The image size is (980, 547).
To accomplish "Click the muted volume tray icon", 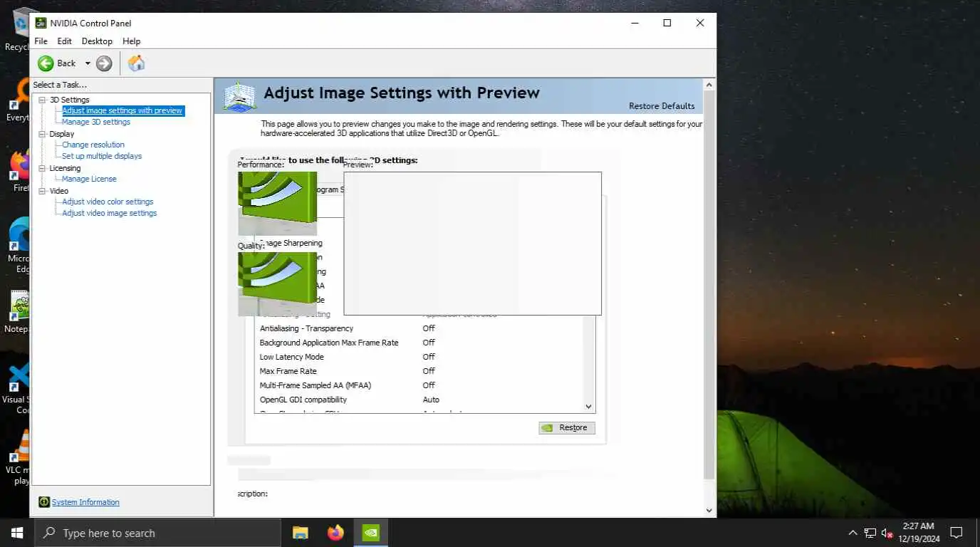I will [887, 533].
